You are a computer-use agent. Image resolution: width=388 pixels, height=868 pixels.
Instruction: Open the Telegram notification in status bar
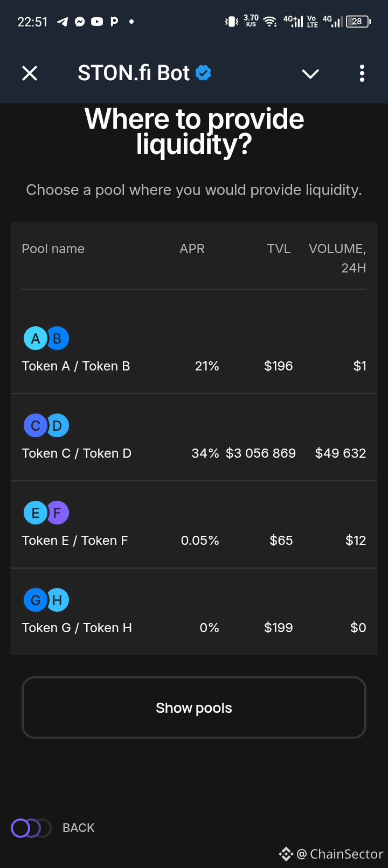63,22
